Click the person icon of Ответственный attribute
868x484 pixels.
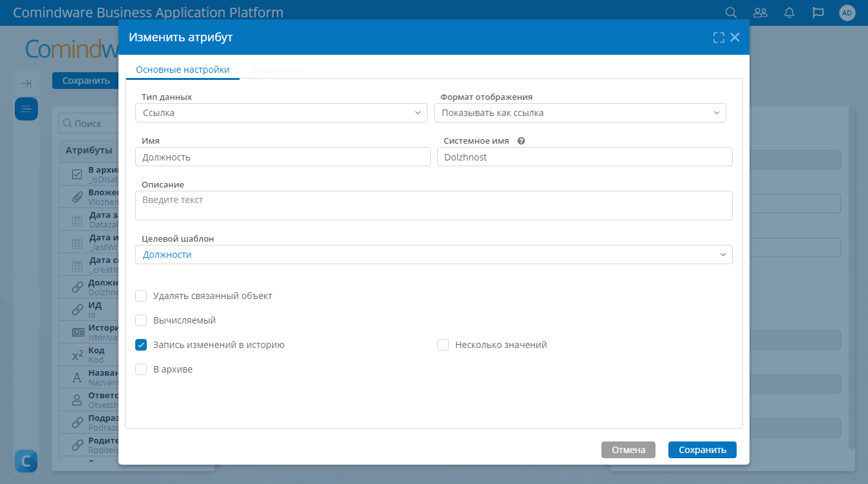[77, 400]
